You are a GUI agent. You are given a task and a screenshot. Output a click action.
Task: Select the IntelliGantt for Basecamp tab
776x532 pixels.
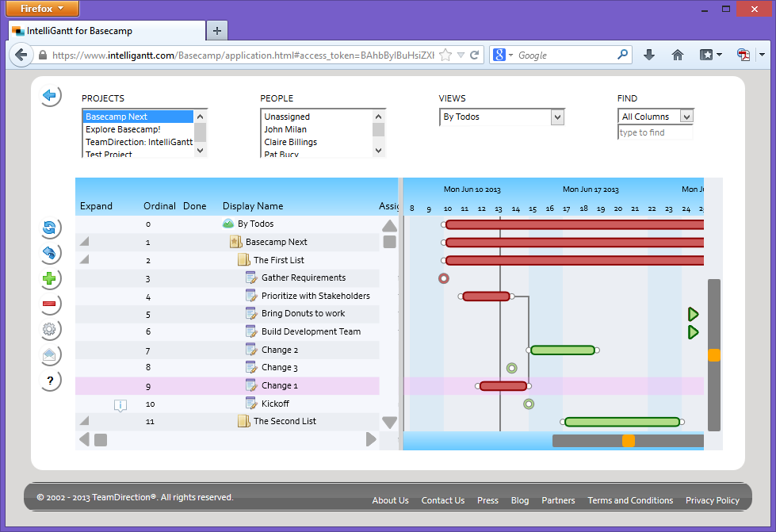107,31
